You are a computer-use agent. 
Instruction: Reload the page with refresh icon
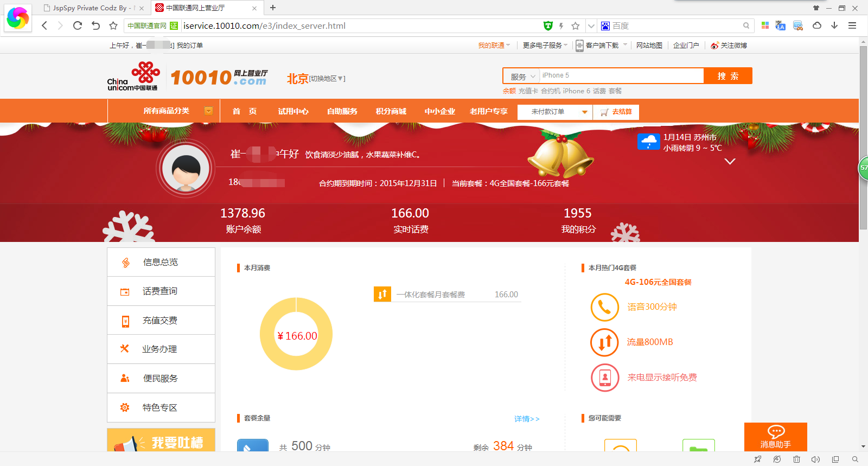(78, 25)
